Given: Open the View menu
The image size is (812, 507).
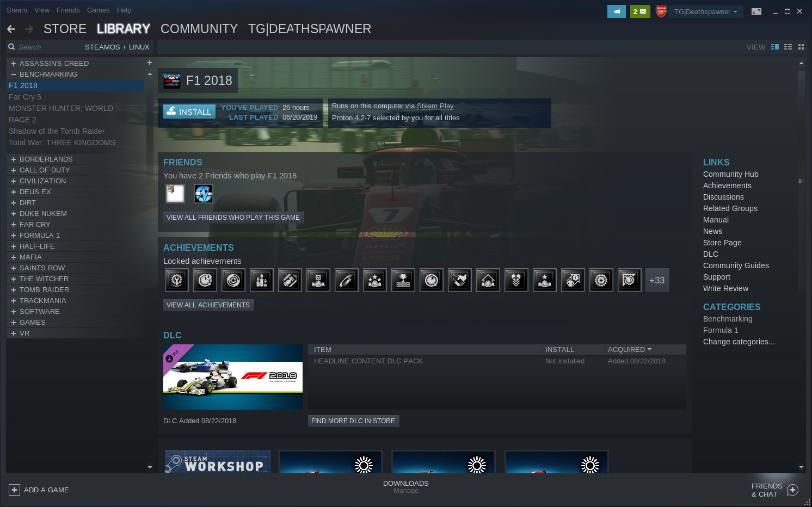Looking at the screenshot, I should pyautogui.click(x=42, y=10).
